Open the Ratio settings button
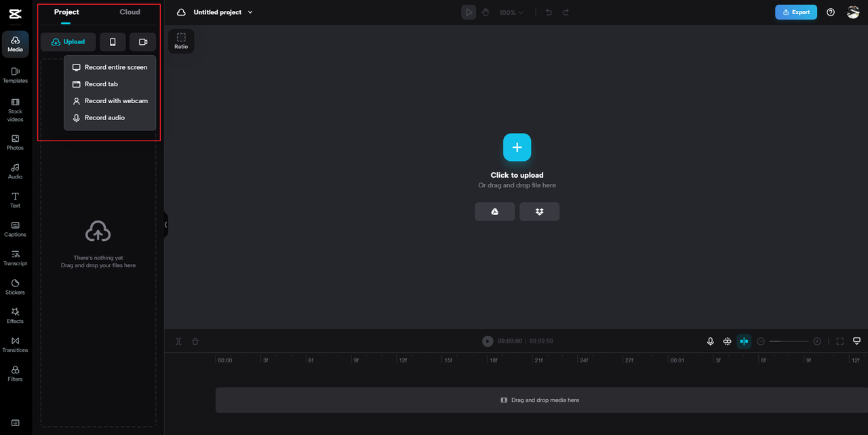868x435 pixels. click(x=181, y=41)
